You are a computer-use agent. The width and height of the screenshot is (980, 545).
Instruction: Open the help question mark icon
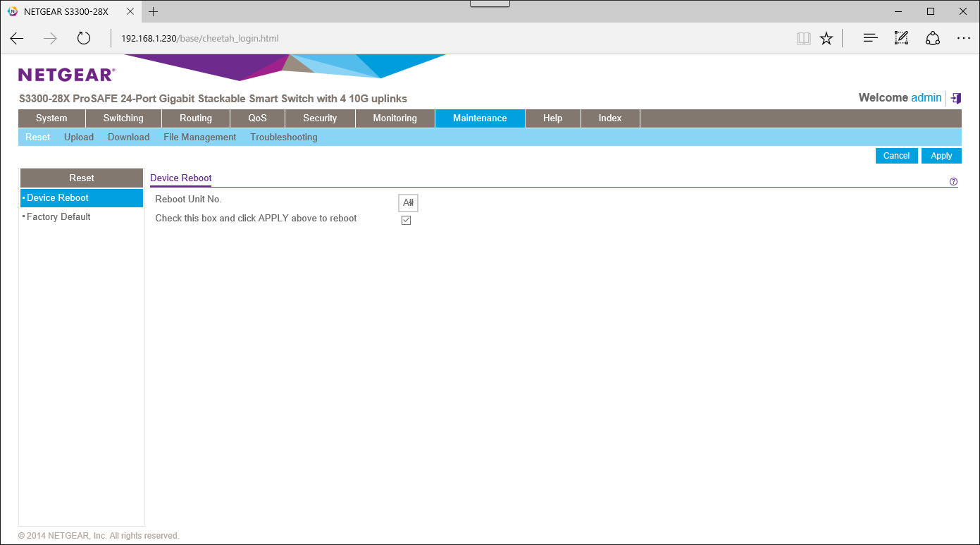tap(953, 182)
